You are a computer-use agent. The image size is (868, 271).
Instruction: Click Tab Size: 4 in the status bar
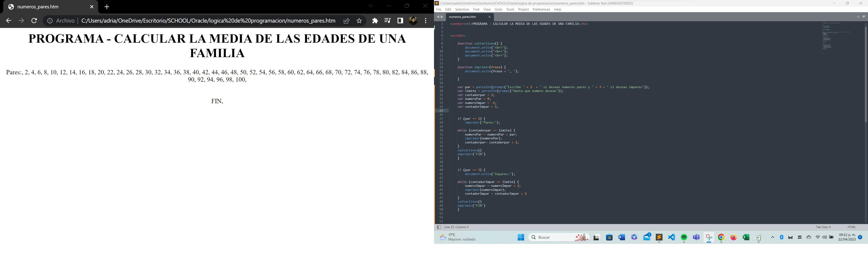pyautogui.click(x=823, y=227)
